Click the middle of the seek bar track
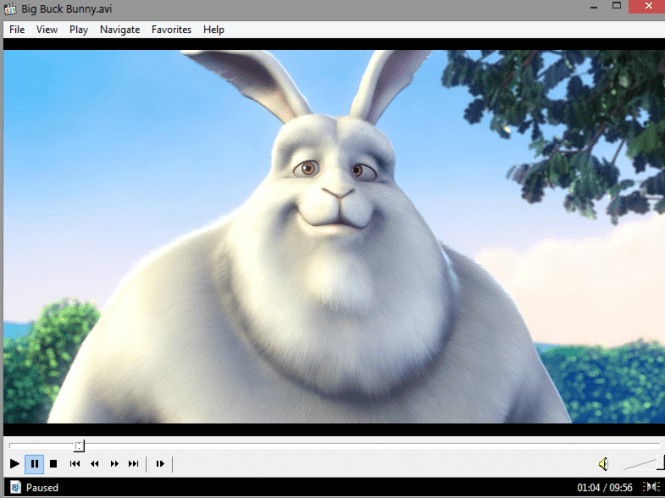 coord(334,445)
